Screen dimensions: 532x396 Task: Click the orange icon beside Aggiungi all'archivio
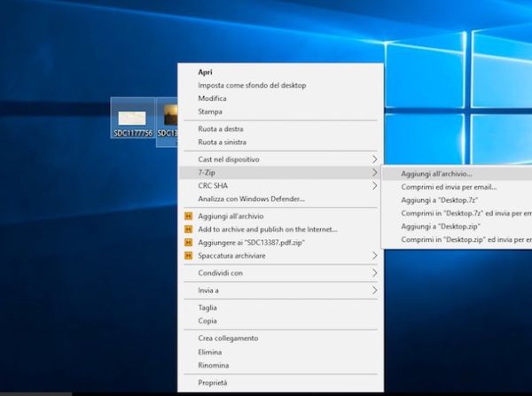(x=187, y=216)
